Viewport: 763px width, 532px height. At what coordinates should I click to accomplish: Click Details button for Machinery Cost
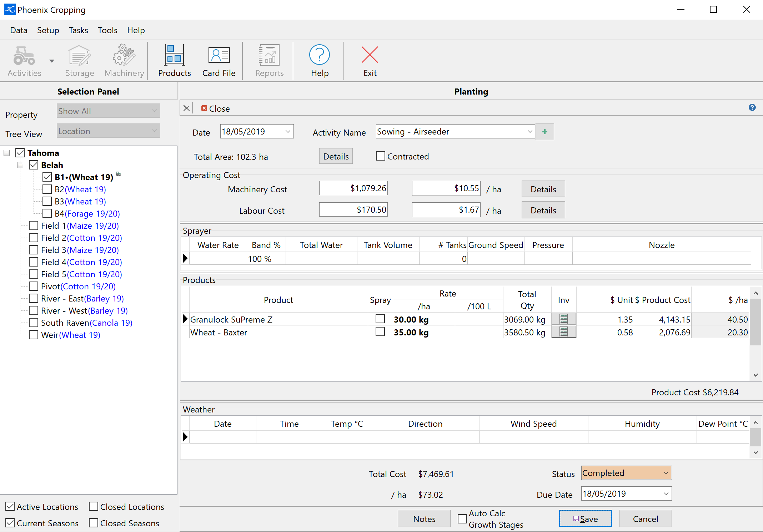[x=543, y=189]
